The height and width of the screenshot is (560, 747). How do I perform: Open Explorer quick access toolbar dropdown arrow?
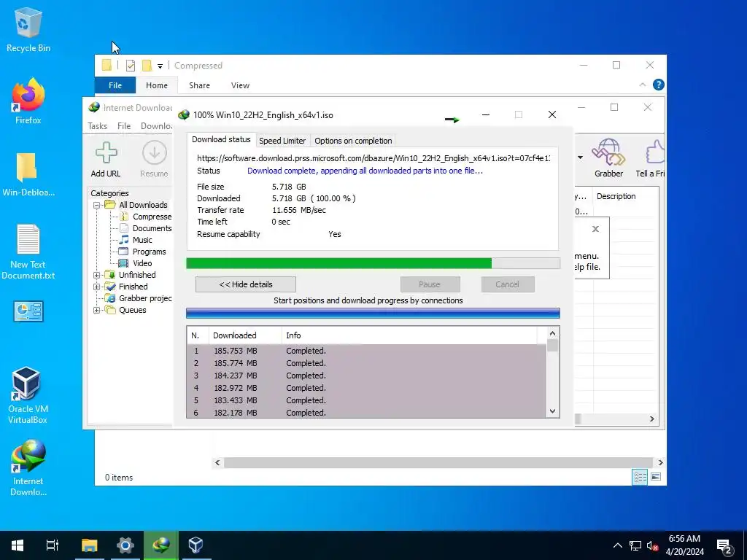click(x=160, y=66)
